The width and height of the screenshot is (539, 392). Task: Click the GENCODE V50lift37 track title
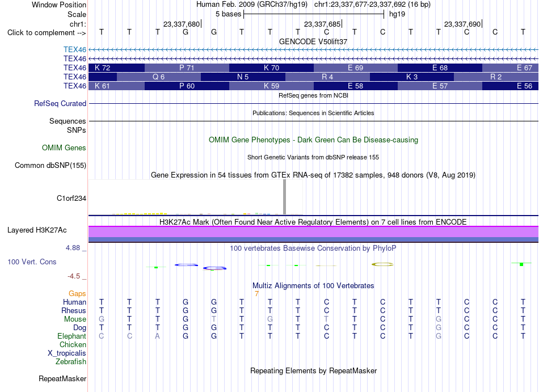pyautogui.click(x=313, y=41)
